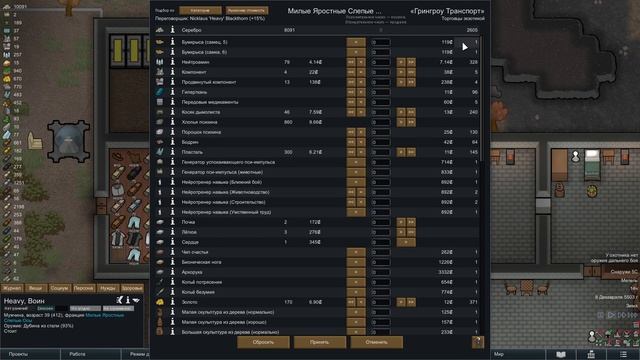Switch to the Вещи tab
The height and width of the screenshot is (360, 640).
tap(36, 288)
